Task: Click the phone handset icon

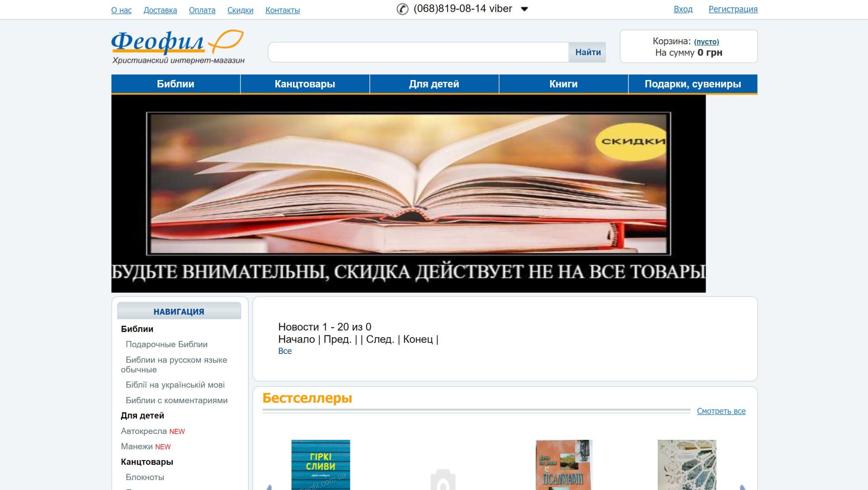Action: point(402,9)
